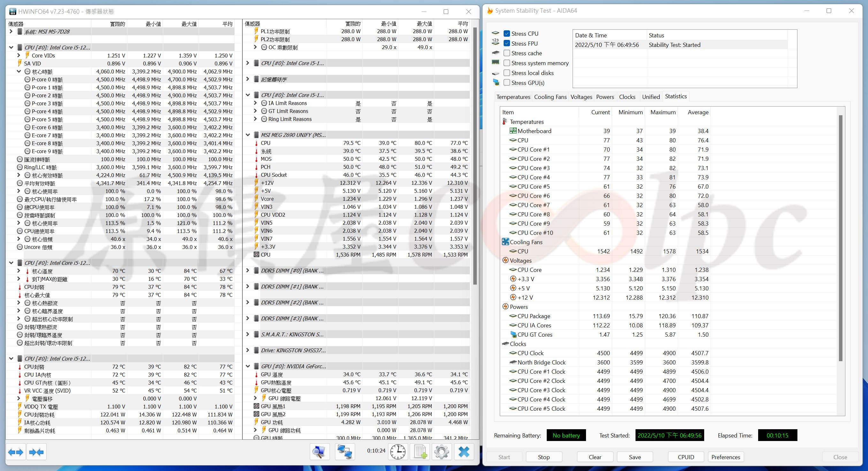Open HWiNFO sensor settings gear icon
Image resolution: width=868 pixels, height=471 pixels.
[441, 452]
